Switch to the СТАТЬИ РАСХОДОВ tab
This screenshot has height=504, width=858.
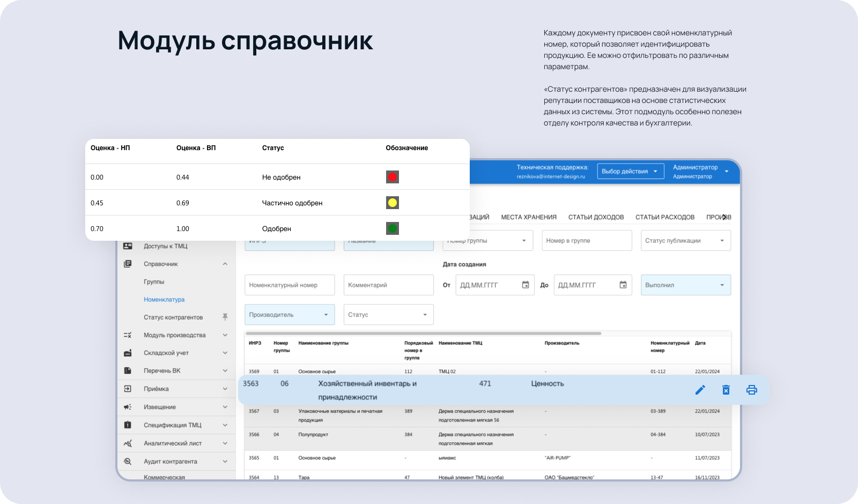(x=664, y=217)
